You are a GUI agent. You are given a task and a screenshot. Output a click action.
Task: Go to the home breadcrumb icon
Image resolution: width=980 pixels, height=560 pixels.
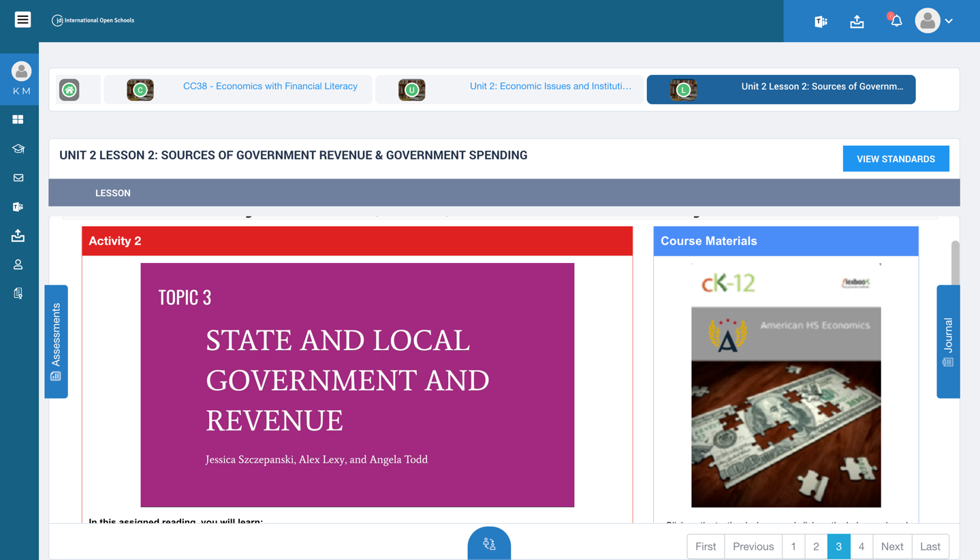point(69,90)
